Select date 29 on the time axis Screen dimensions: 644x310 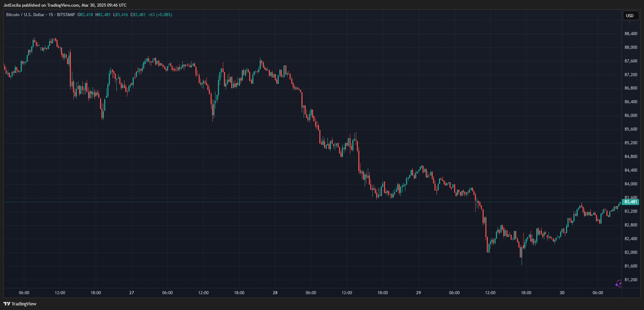(418, 293)
